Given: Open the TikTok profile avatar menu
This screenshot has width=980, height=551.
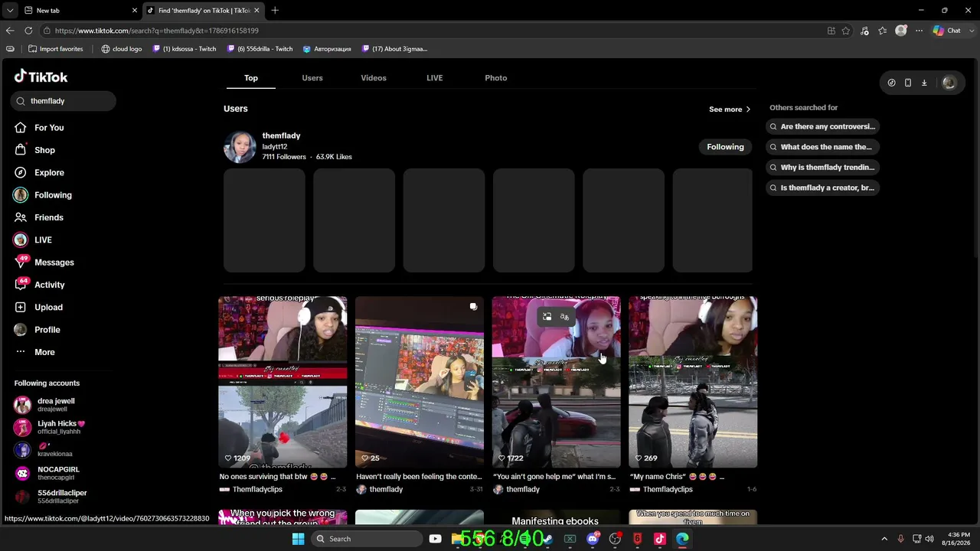Looking at the screenshot, I should click(949, 83).
